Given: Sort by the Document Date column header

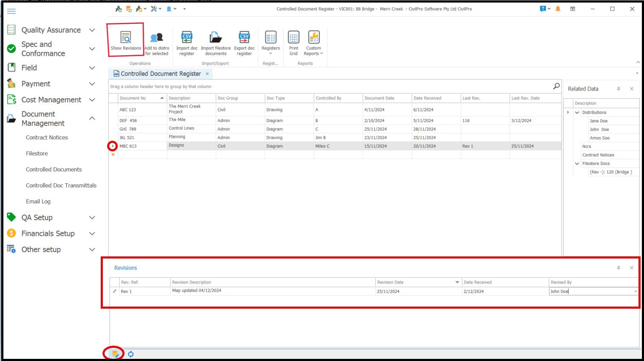Looking at the screenshot, I should [x=379, y=98].
